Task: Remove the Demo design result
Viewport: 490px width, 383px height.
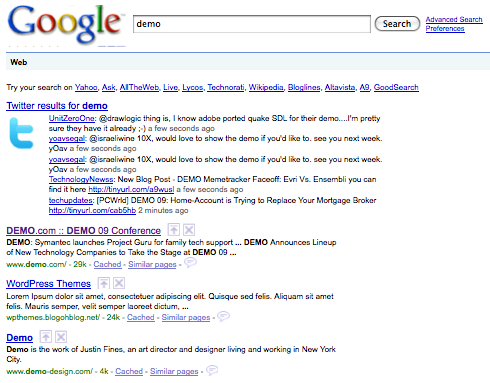Action: [61, 337]
